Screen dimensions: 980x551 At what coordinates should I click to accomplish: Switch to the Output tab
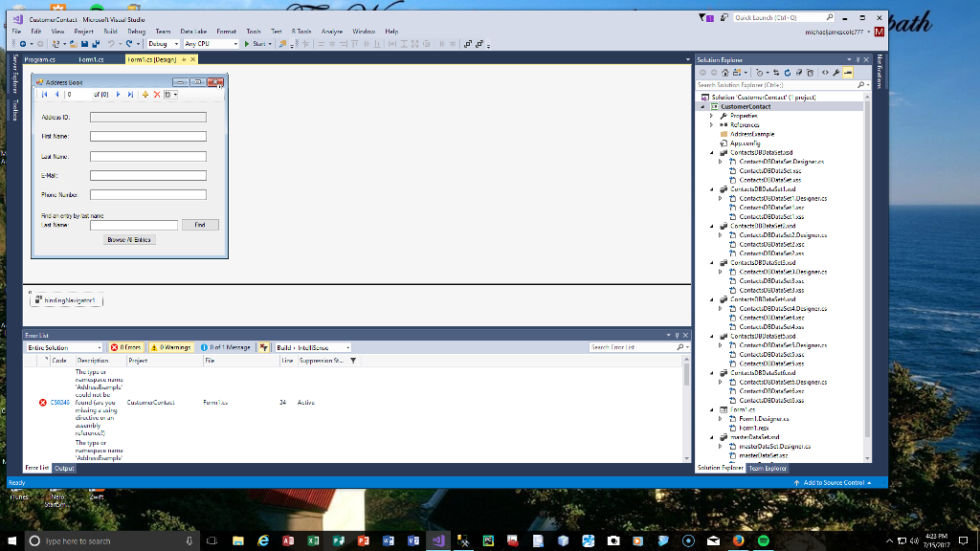tap(64, 468)
